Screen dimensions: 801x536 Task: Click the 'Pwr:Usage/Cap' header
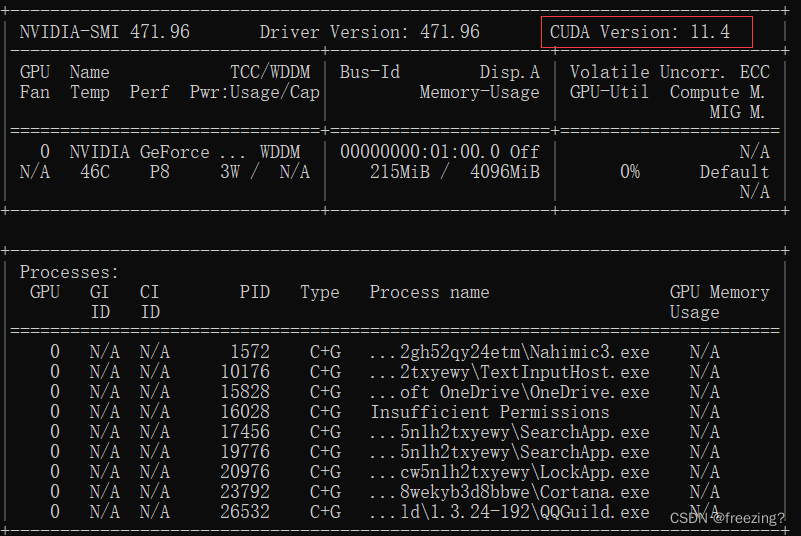tap(254, 92)
